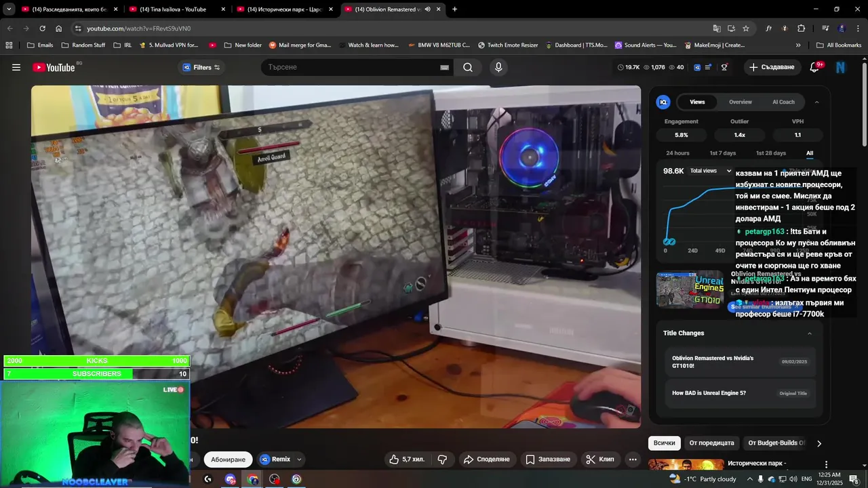Open the vidIQ trophy icon in the header

(724, 67)
